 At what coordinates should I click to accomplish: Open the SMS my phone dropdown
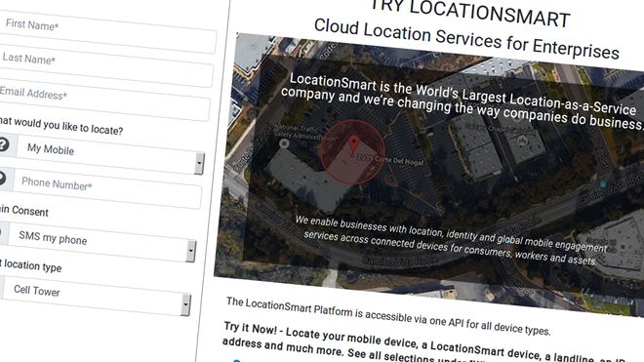point(101,243)
